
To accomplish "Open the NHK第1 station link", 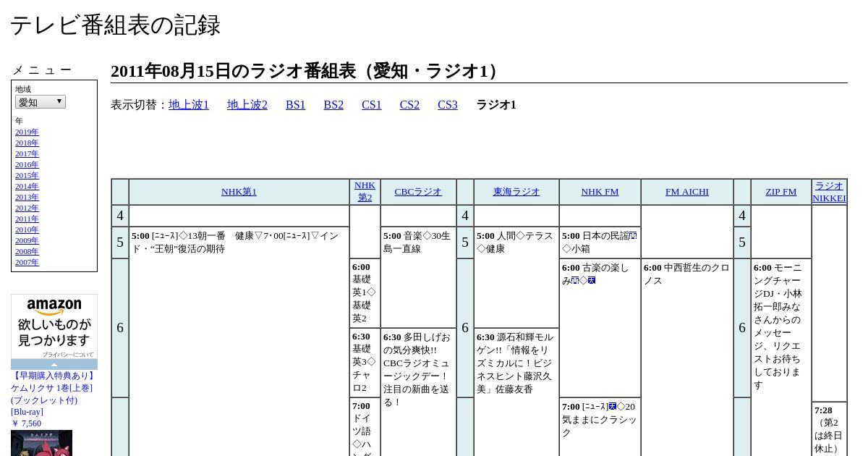I will click(x=239, y=192).
